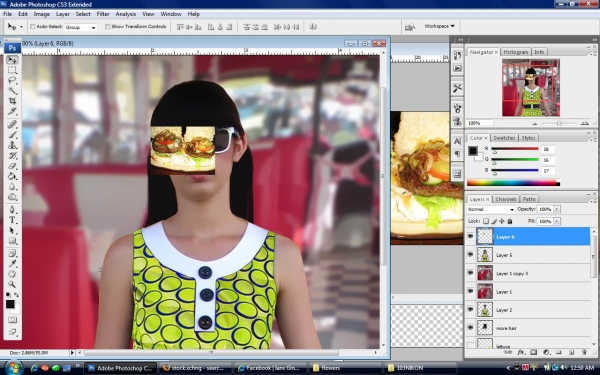This screenshot has width=600, height=375.
Task: Select the Rectangular Marquee tool
Action: coord(12,70)
